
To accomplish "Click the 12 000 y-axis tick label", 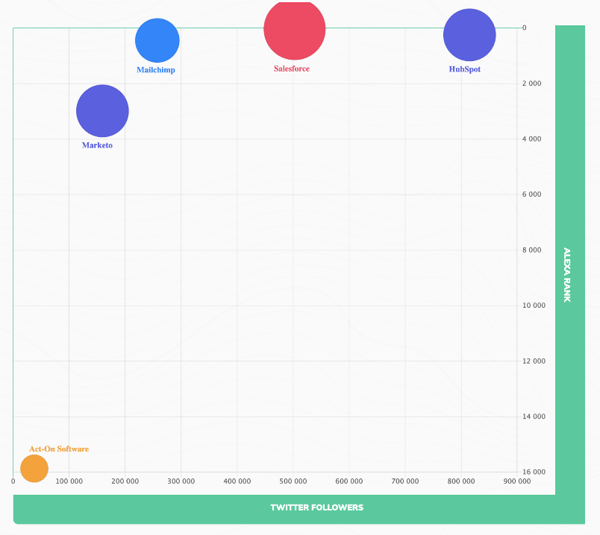I will [x=532, y=361].
